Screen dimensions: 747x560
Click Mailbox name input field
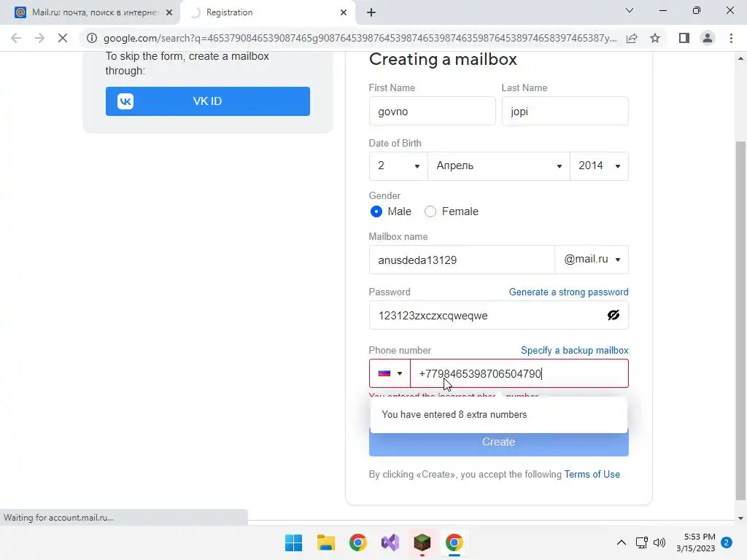pyautogui.click(x=462, y=260)
